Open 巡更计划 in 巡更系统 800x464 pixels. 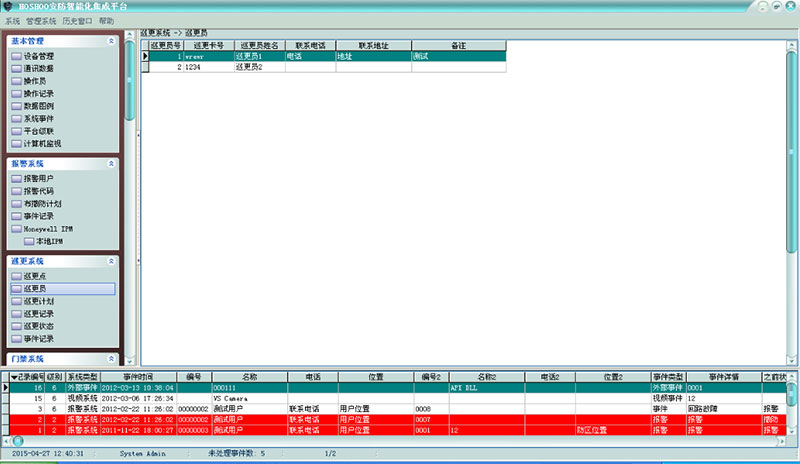pyautogui.click(x=39, y=300)
